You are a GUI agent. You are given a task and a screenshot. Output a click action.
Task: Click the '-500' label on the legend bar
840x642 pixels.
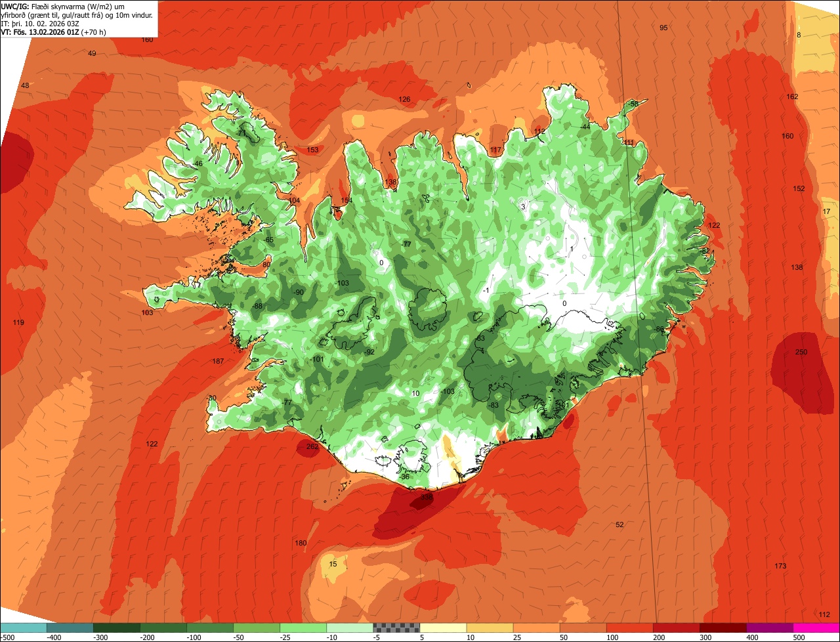pyautogui.click(x=7, y=637)
